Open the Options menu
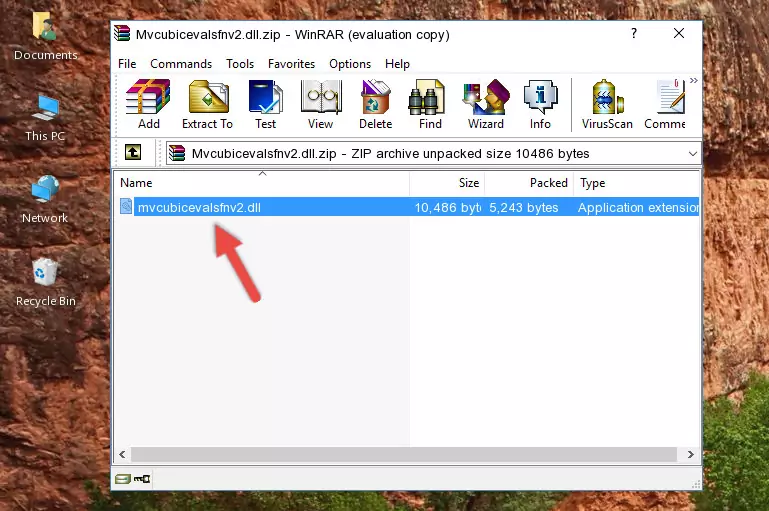The width and height of the screenshot is (769, 511). (x=350, y=64)
